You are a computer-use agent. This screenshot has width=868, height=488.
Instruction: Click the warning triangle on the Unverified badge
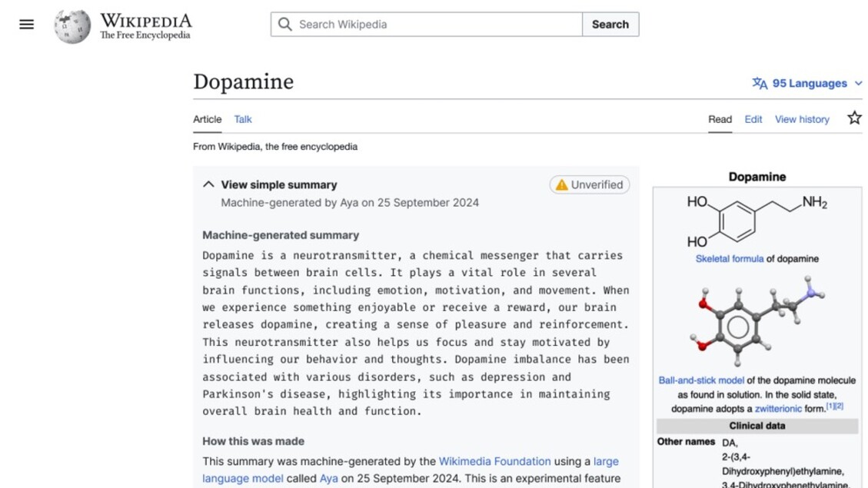(x=561, y=184)
